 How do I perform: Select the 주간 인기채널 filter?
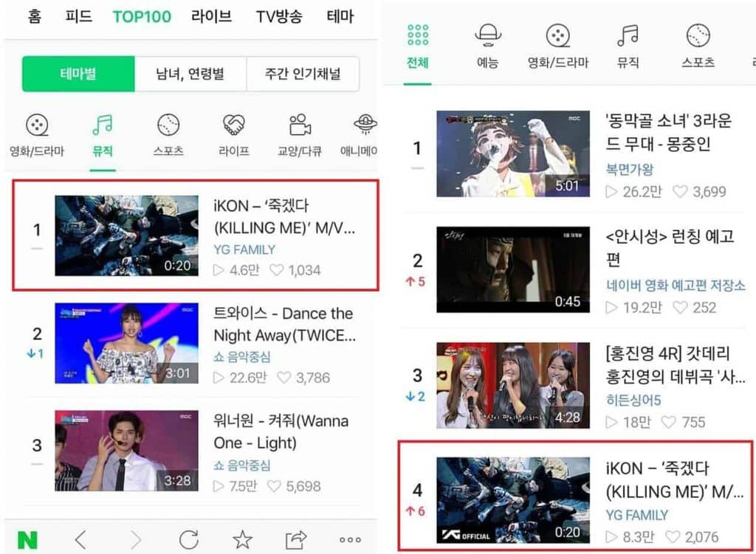pyautogui.click(x=303, y=74)
